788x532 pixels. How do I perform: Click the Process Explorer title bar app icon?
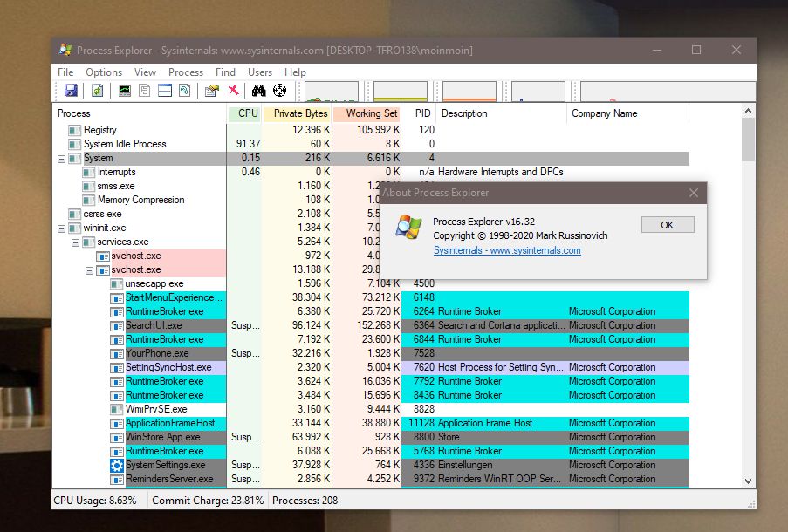(x=65, y=50)
